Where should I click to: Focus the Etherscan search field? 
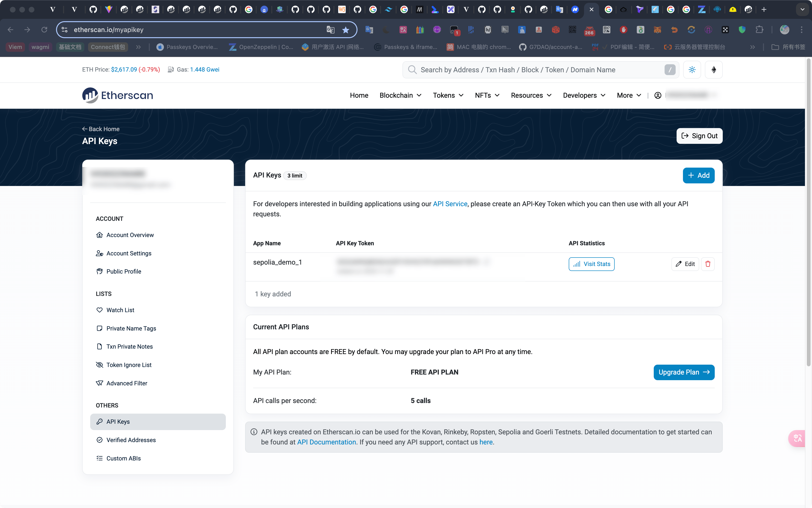click(540, 70)
